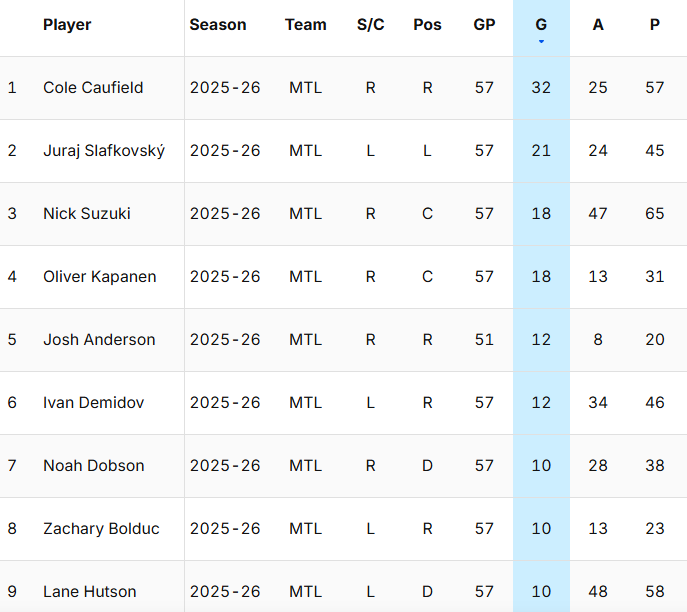Open Lane Hutson player profile
The width and height of the screenshot is (687, 612).
(x=89, y=591)
